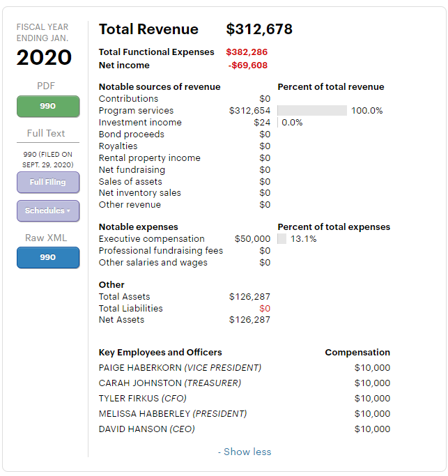Select Paige Haberkorn Vice President row
Viewport: 448px width, 476px height.
point(245,368)
